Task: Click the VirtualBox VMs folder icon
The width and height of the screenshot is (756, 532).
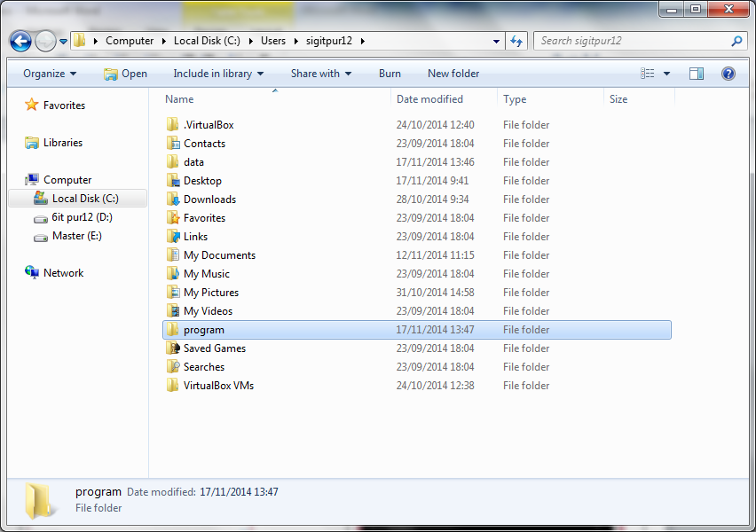Action: pyautogui.click(x=173, y=386)
